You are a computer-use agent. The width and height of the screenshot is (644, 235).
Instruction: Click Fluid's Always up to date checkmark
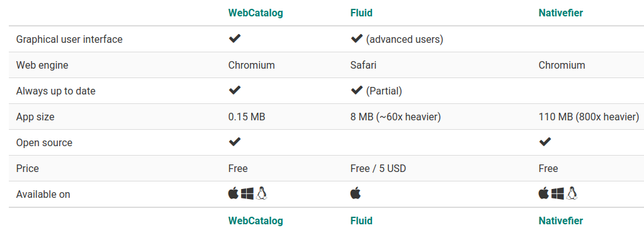coord(356,90)
